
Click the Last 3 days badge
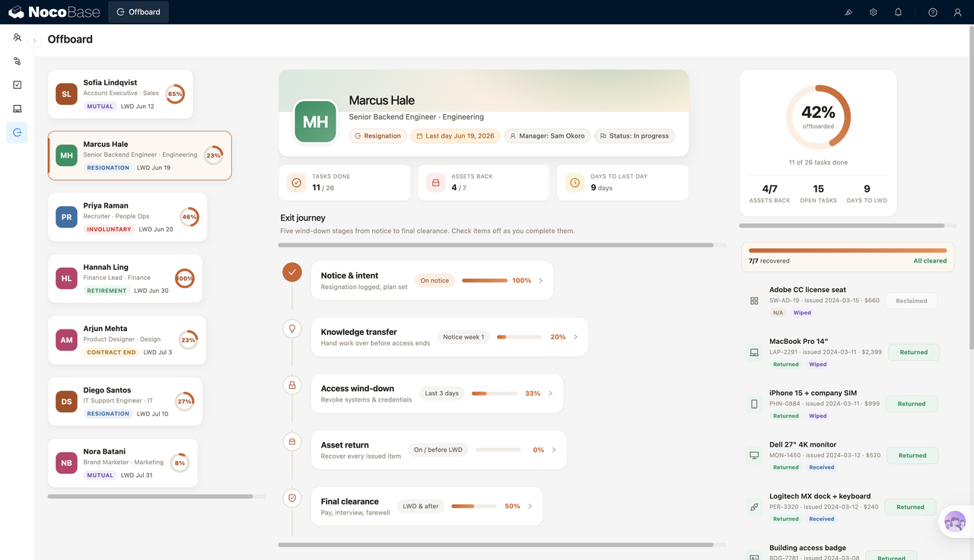(x=442, y=393)
